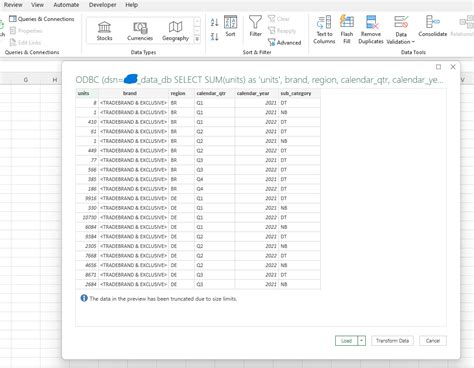Open Queries & Connections pane

coord(42,19)
